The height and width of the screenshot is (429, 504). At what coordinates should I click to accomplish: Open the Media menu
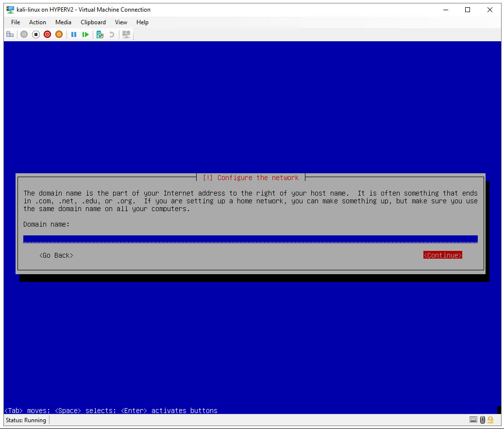pyautogui.click(x=63, y=22)
